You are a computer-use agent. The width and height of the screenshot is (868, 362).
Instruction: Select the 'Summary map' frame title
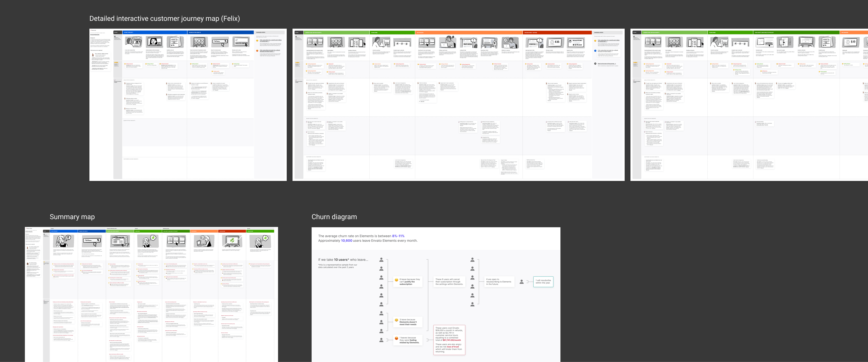pyautogui.click(x=72, y=217)
